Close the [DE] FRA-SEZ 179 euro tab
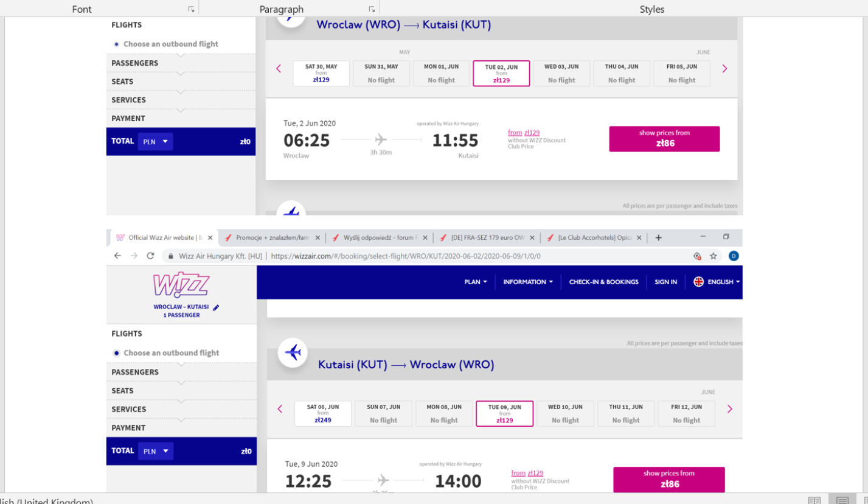 click(x=533, y=238)
